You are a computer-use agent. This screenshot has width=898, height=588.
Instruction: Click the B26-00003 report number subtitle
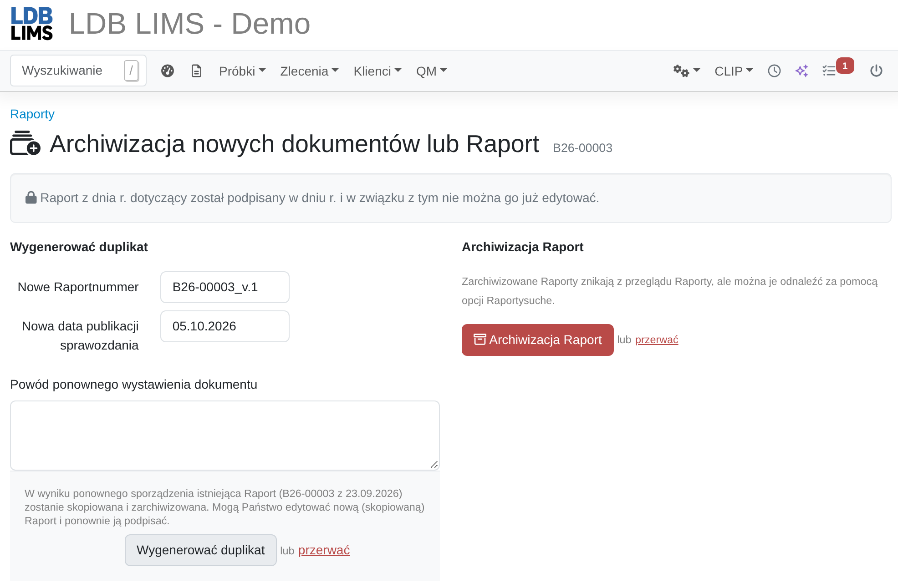[582, 148]
